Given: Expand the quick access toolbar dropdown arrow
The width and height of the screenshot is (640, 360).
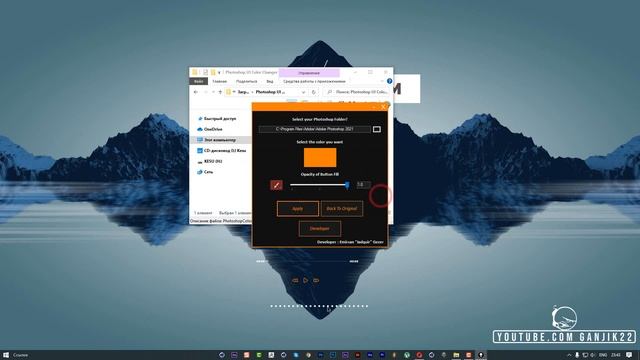Looking at the screenshot, I should click(219, 72).
